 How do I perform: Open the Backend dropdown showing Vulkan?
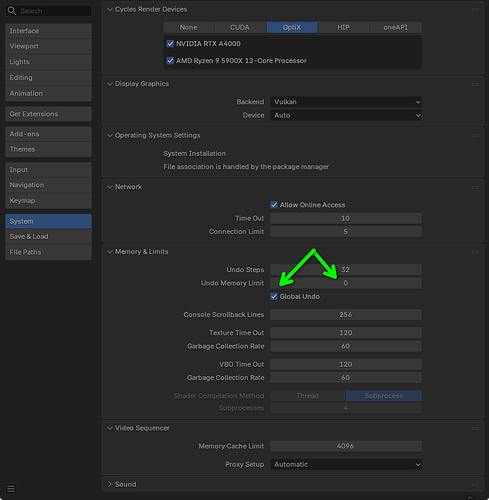point(346,102)
